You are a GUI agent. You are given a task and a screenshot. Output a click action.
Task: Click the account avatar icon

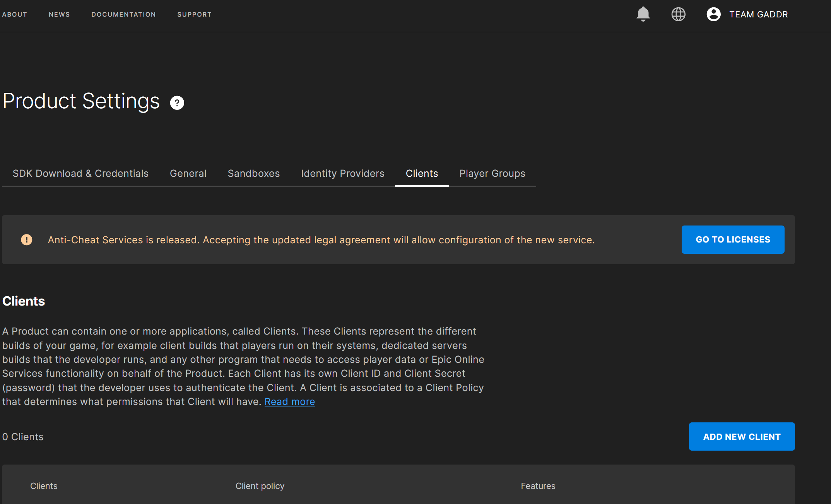pos(713,14)
